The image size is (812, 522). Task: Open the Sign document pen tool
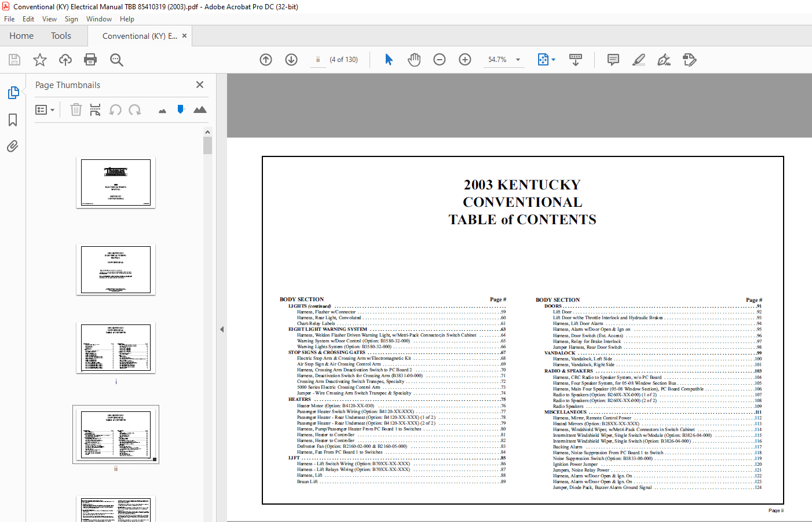[x=664, y=60]
